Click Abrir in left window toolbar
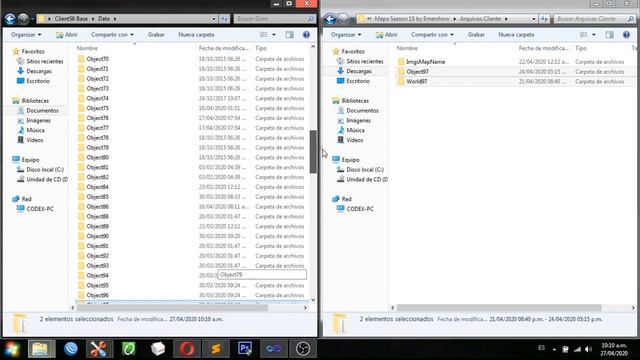640x360 pixels. point(67,35)
